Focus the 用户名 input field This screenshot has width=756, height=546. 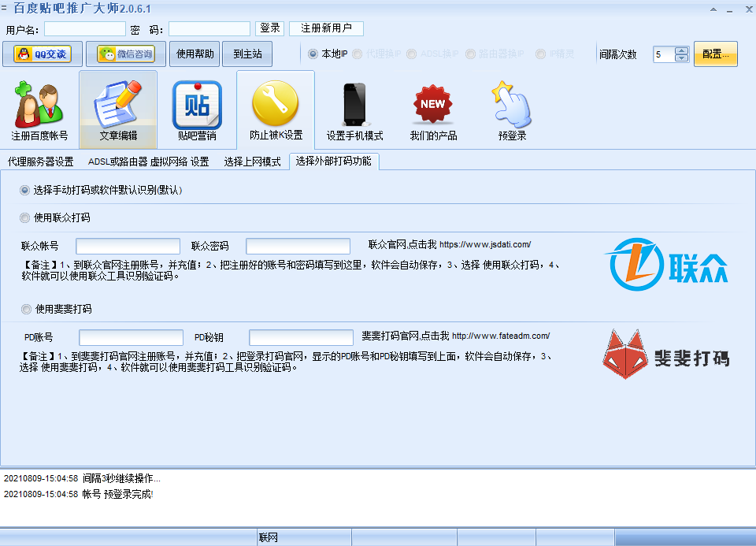click(x=85, y=29)
